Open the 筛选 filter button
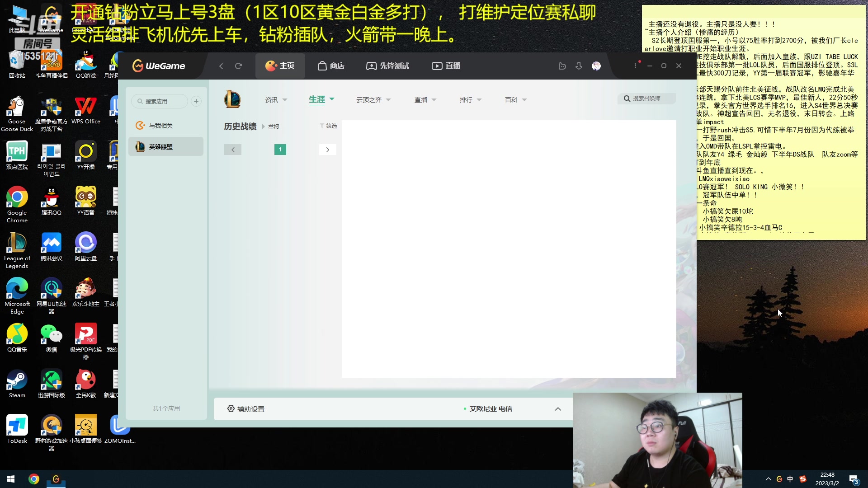Image resolution: width=868 pixels, height=488 pixels. coord(329,126)
